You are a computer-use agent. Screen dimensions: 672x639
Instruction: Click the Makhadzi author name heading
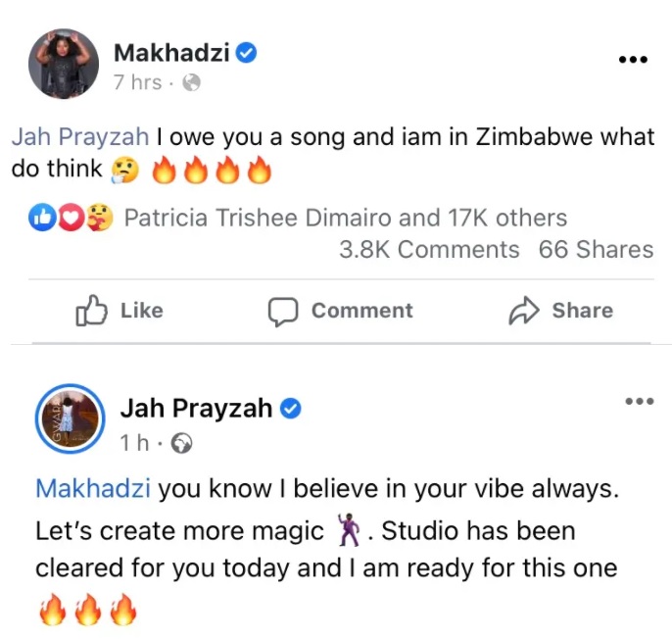click(171, 53)
